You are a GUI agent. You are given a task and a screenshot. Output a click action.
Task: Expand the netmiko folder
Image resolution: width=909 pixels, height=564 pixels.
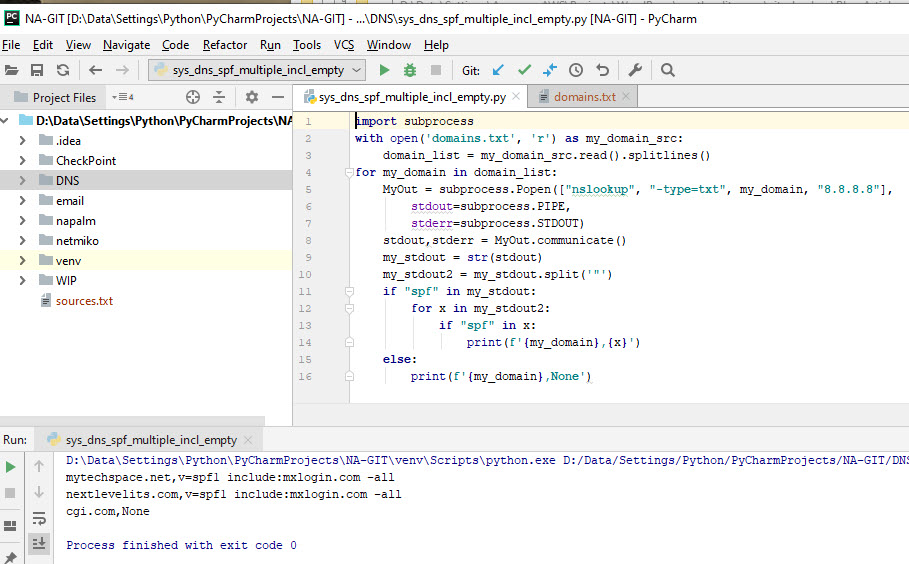[23, 241]
